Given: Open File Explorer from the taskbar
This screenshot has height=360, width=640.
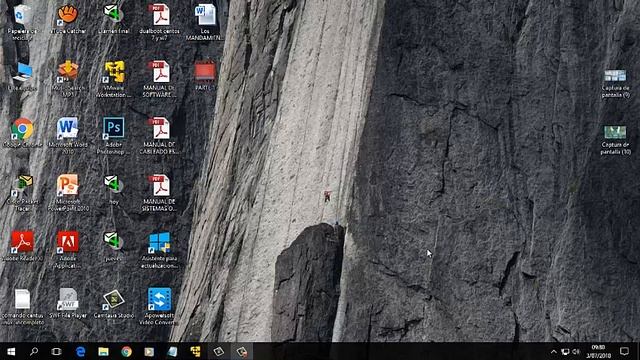Looking at the screenshot, I should tap(103, 351).
